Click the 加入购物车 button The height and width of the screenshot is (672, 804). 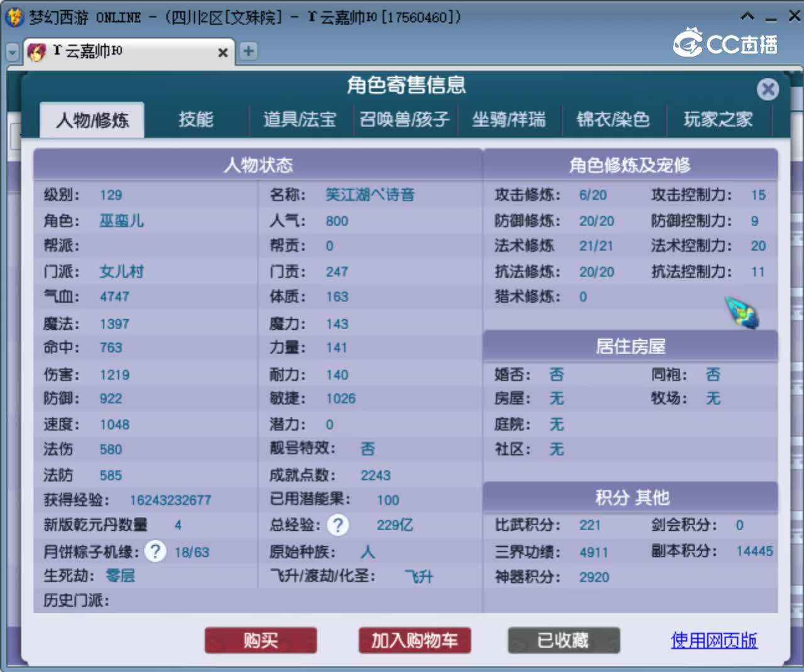pos(415,641)
